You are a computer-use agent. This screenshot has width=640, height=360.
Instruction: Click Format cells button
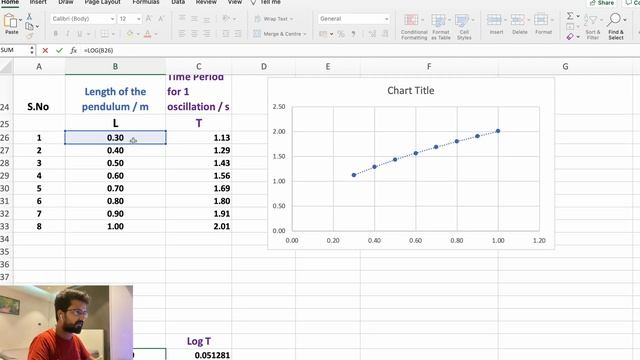pos(543,24)
